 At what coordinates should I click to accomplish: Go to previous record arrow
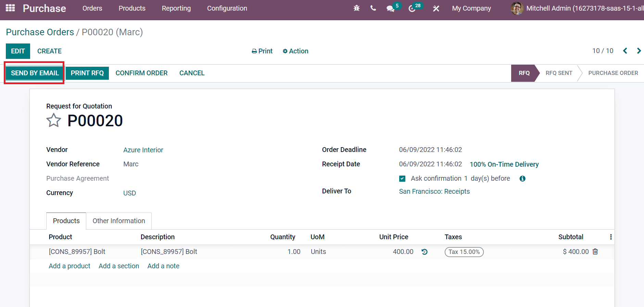pyautogui.click(x=625, y=51)
